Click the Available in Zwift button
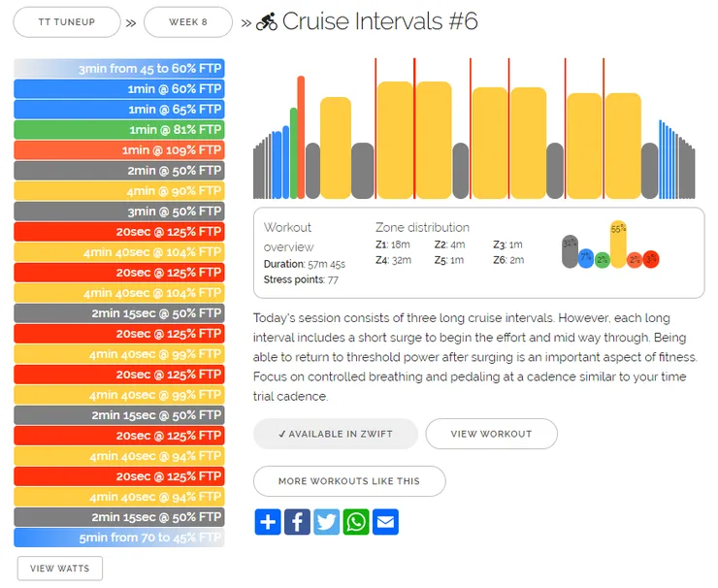718x588 pixels. pyautogui.click(x=336, y=434)
